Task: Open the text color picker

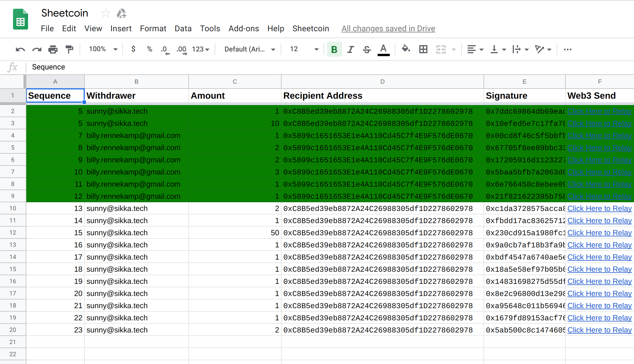Action: [383, 49]
